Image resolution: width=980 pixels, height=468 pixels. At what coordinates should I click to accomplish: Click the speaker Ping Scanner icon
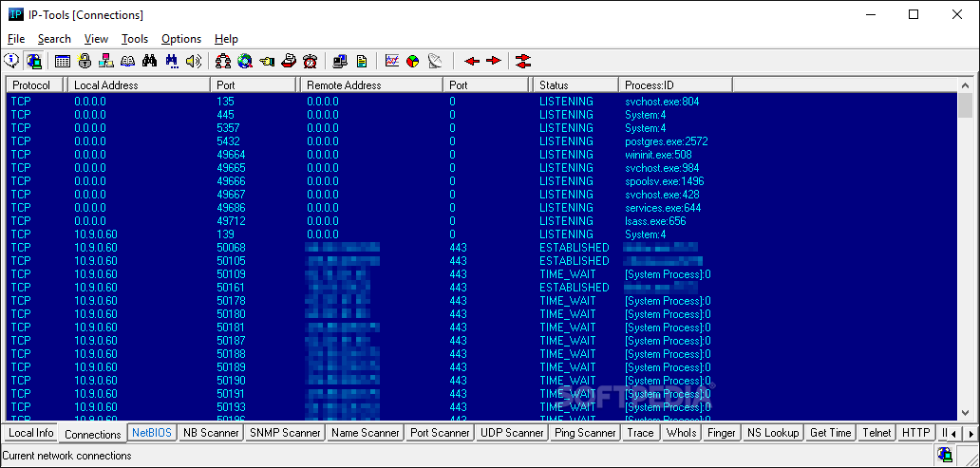[x=194, y=61]
